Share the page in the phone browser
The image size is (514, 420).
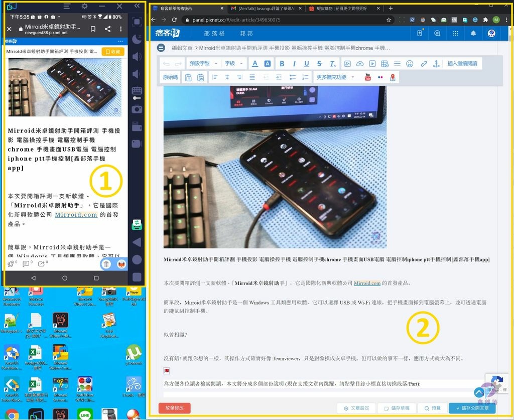tap(107, 29)
